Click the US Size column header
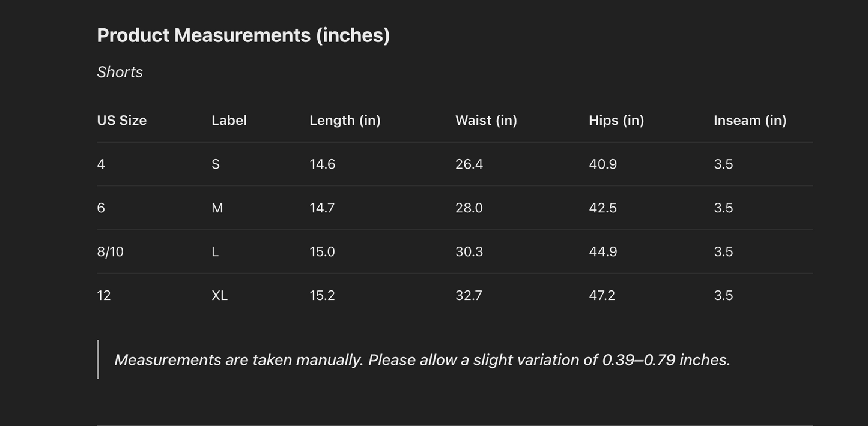Viewport: 868px width, 426px height. (x=121, y=120)
